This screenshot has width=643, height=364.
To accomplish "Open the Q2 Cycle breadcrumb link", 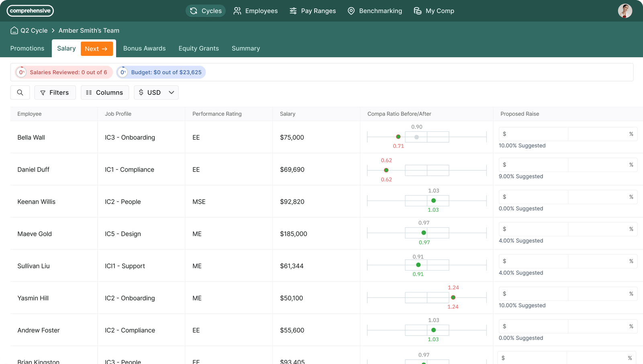I will 33,30.
